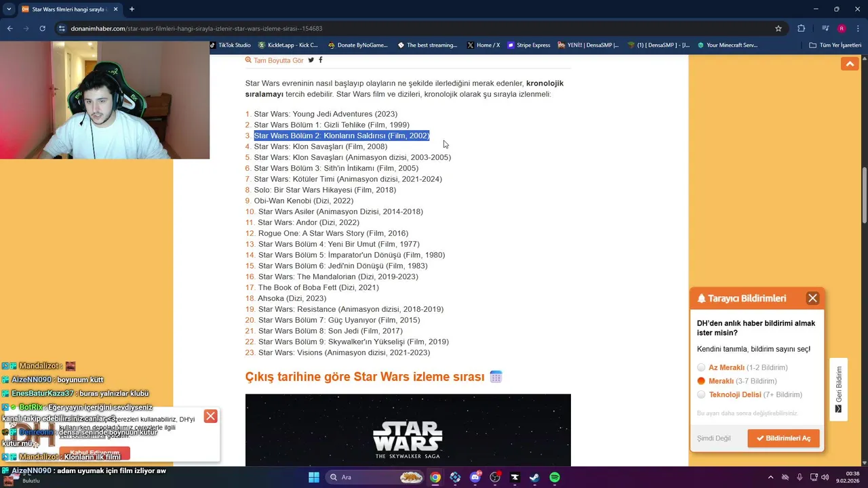Viewport: 868px width, 488px height.
Task: Click 'Star Wars: Young Jedi Adventures (2023)' entry
Action: point(325,114)
